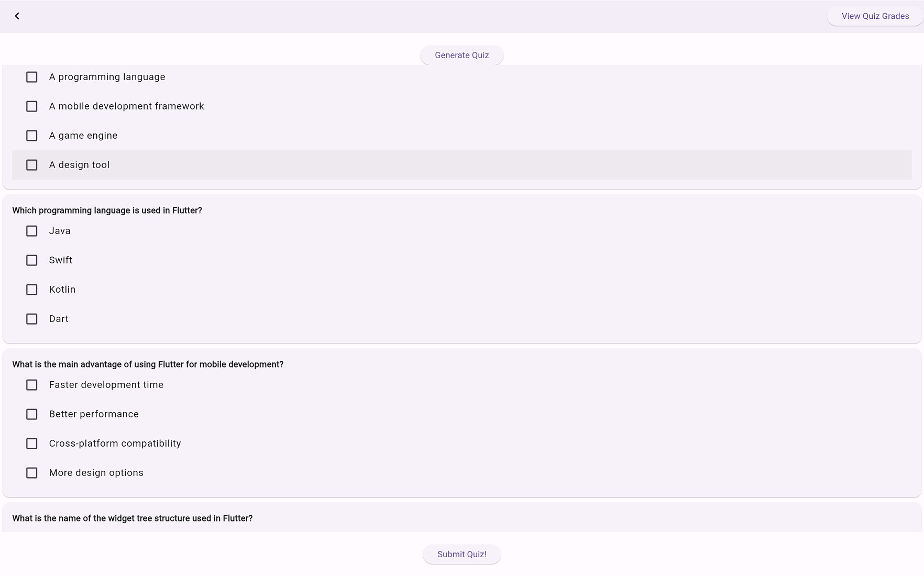Check the Swift answer option
The width and height of the screenshot is (924, 576).
(32, 260)
